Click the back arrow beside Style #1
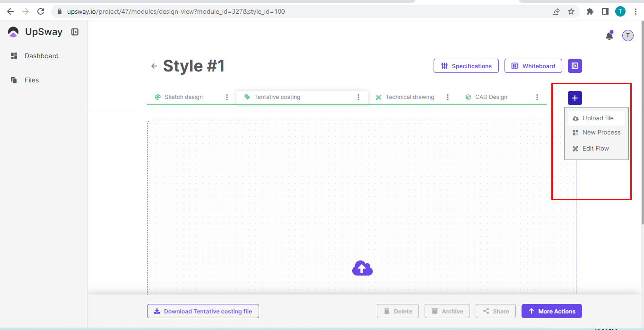Viewport: 644px width, 330px height. pyautogui.click(x=154, y=66)
